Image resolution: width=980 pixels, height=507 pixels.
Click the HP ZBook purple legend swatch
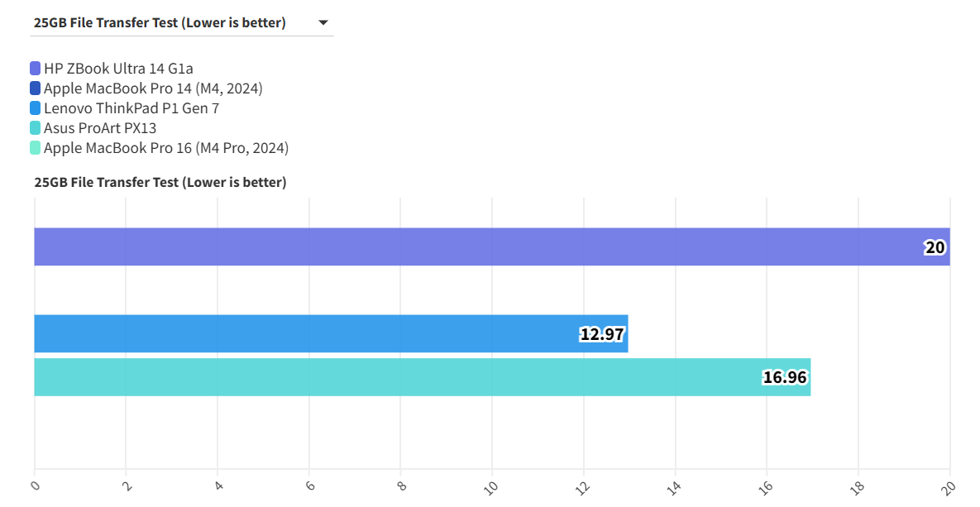point(36,69)
